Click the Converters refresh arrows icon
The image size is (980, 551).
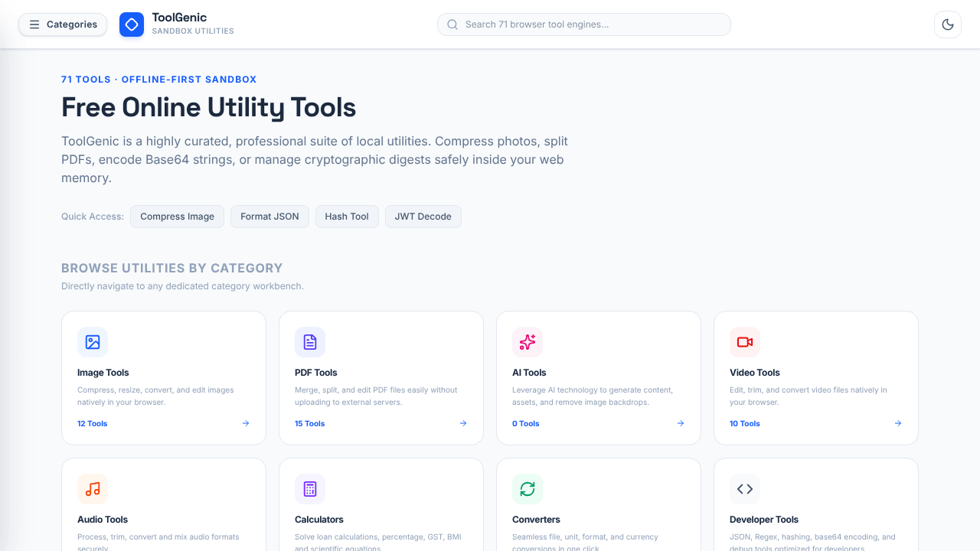528,489
